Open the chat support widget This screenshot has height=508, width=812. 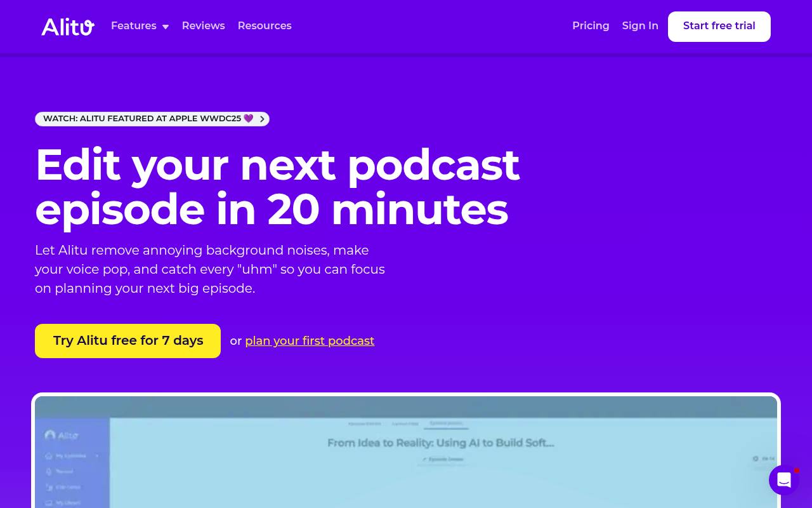(x=784, y=480)
